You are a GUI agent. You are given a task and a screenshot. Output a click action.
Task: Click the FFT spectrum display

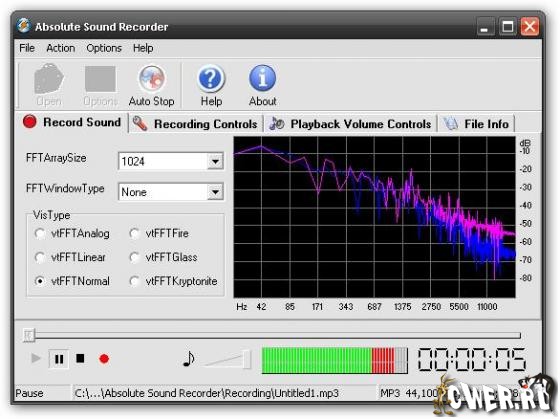pos(375,217)
